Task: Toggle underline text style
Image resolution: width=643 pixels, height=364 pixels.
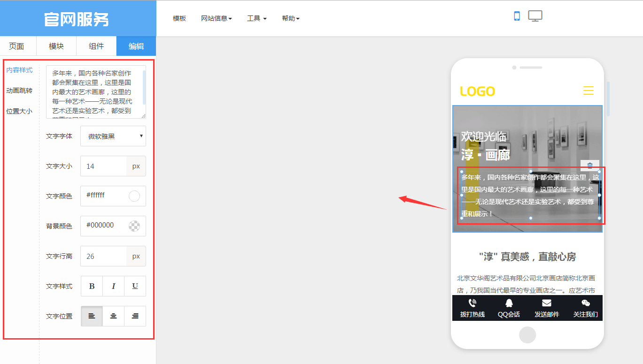Action: [135, 286]
